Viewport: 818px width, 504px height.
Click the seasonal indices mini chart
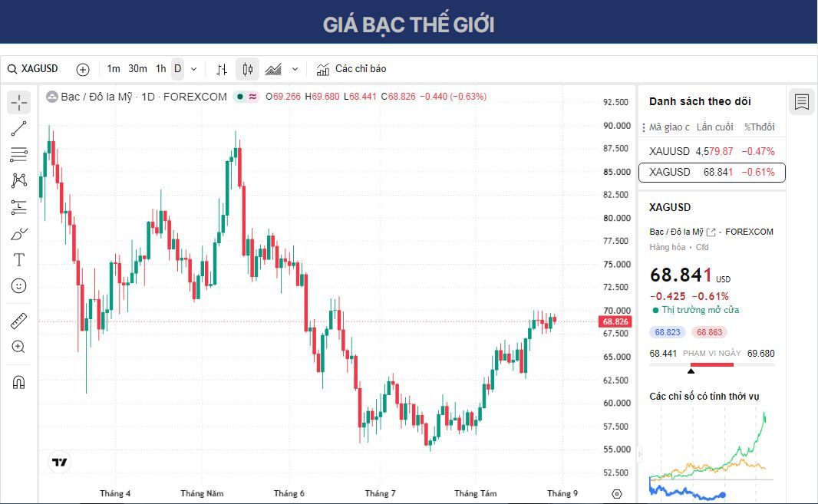pos(711,454)
